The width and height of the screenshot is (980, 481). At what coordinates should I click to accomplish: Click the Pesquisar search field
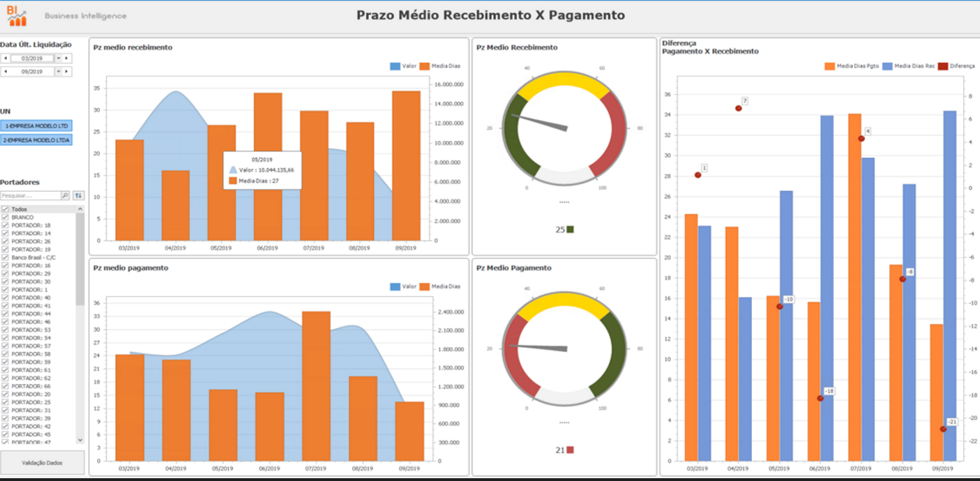tap(31, 196)
